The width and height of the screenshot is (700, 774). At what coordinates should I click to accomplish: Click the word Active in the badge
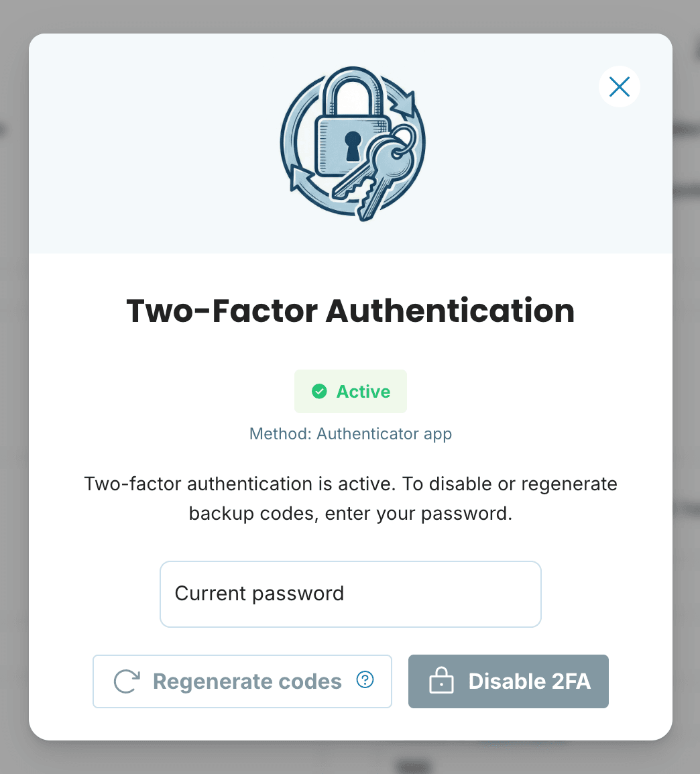(x=363, y=391)
